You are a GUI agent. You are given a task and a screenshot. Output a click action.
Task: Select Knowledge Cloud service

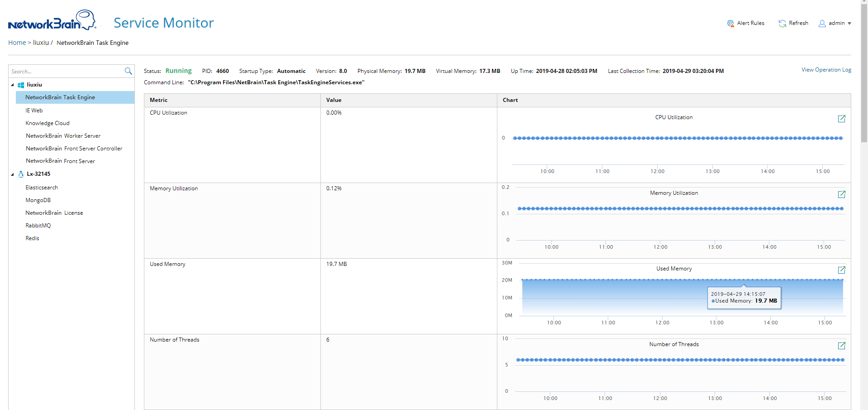[x=48, y=123]
